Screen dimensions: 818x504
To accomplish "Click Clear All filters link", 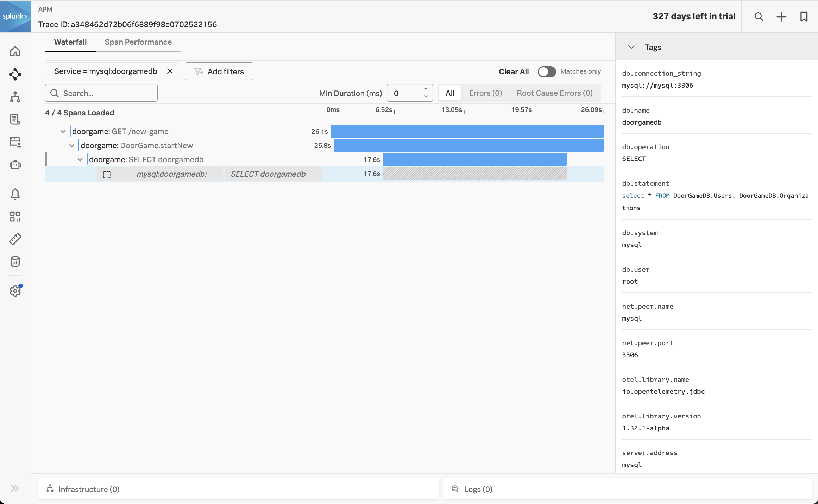I will pyautogui.click(x=514, y=71).
